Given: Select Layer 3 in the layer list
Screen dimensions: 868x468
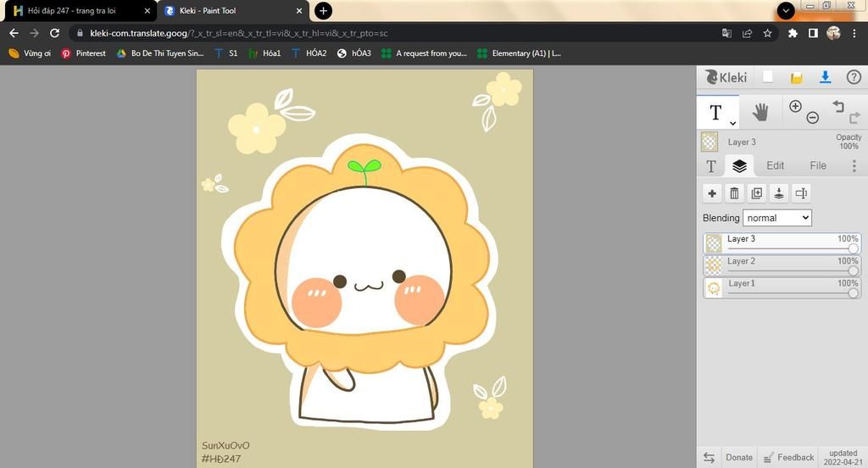Looking at the screenshot, I should [782, 243].
